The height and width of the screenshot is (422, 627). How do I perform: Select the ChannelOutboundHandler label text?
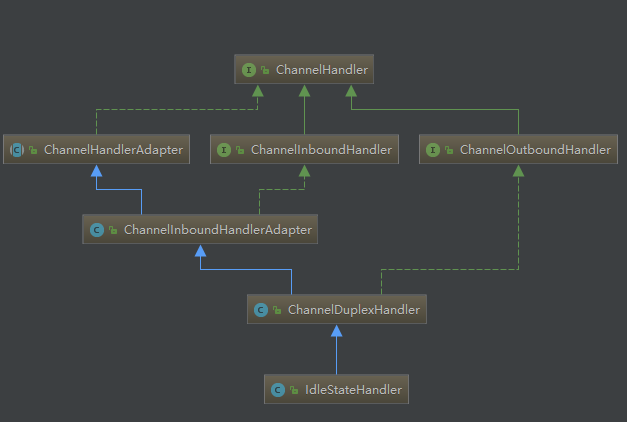click(534, 150)
